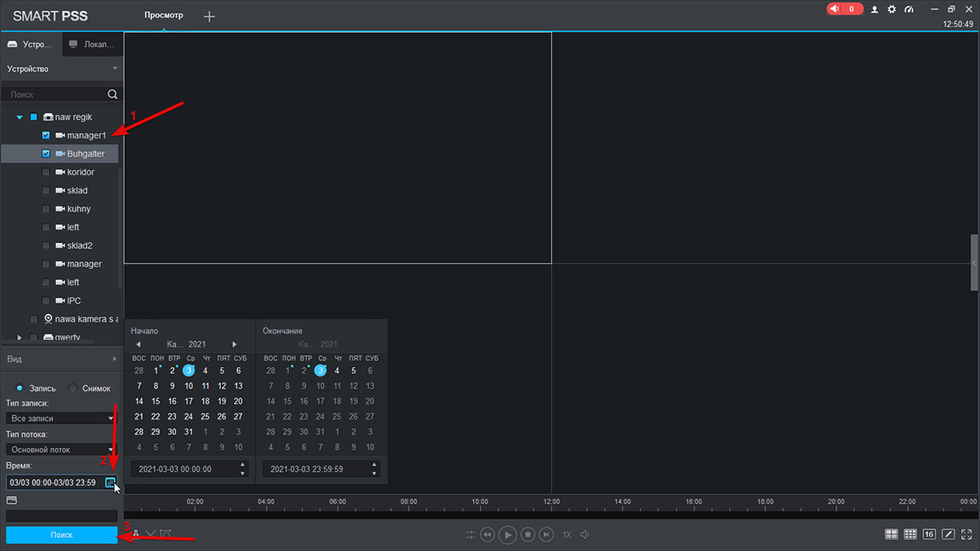Step the start time 2021-03-03 00:00:00 up
The image size is (980, 551).
coord(242,465)
